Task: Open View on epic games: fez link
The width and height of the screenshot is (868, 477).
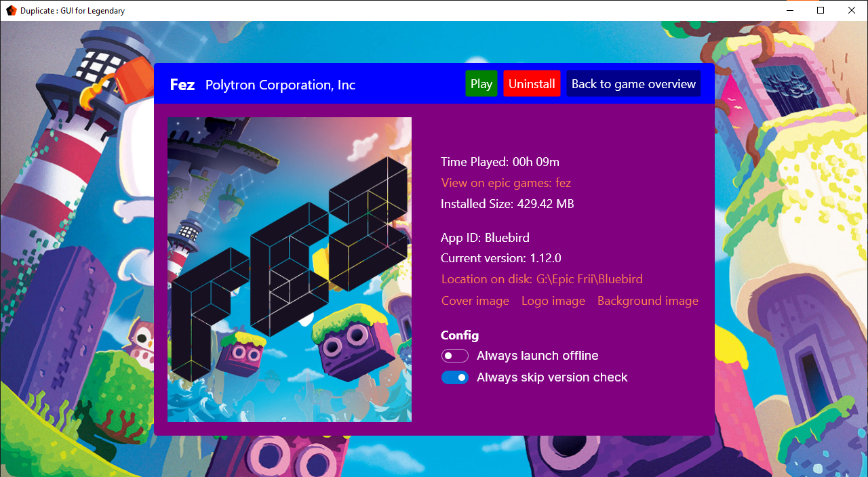Action: click(506, 183)
